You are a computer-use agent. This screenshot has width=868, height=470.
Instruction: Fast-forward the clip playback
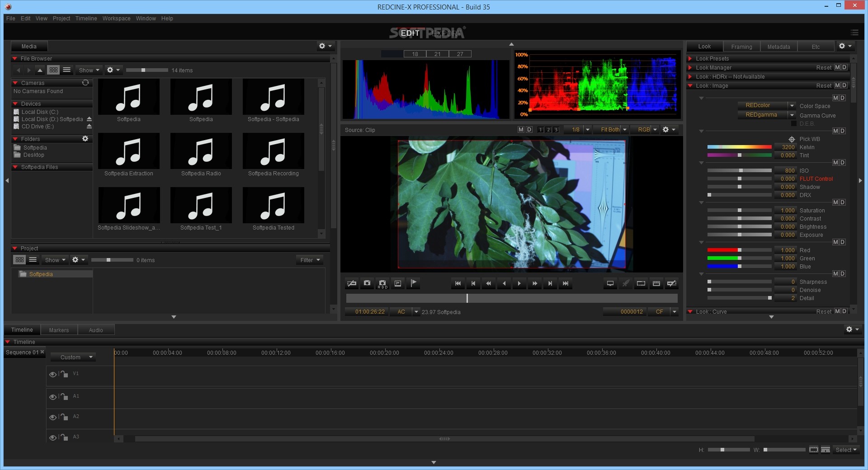click(x=535, y=283)
